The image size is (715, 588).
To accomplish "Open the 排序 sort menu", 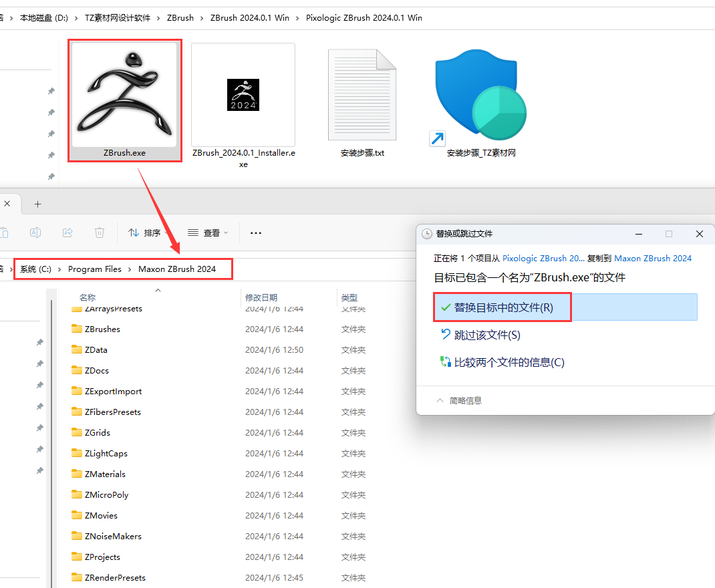I will (148, 233).
